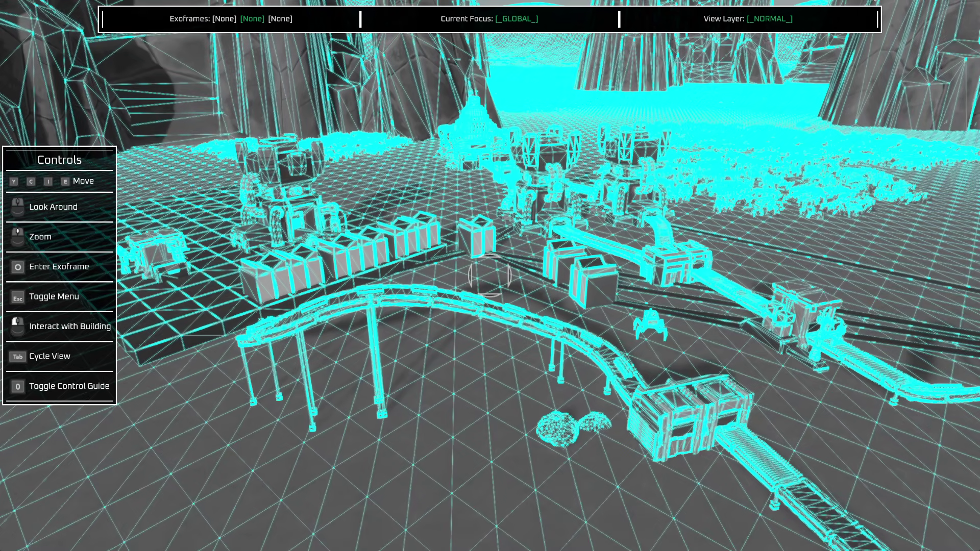
Task: Click the first [None] exoframe slot
Action: [x=224, y=19]
